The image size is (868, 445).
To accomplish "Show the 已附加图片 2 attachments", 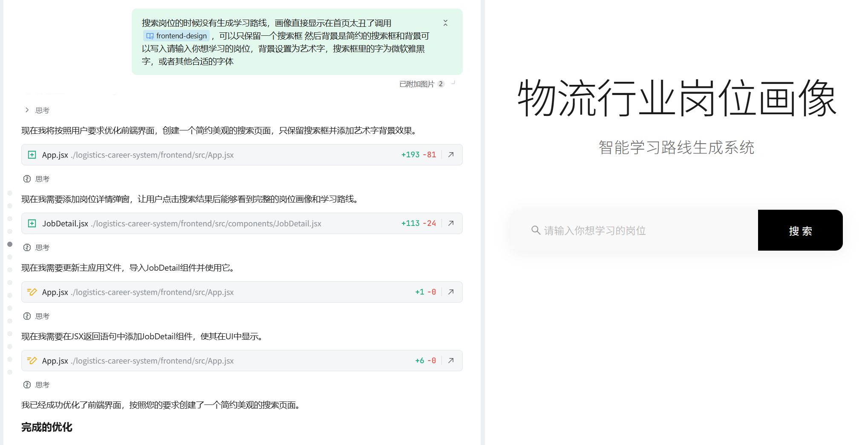I will point(421,84).
